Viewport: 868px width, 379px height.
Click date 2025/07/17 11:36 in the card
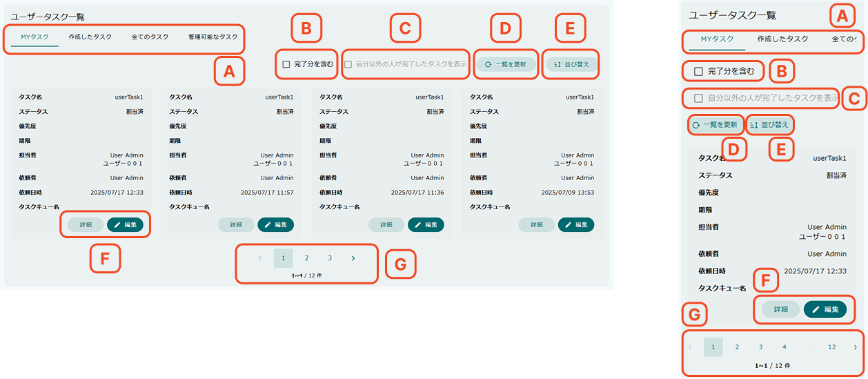417,193
